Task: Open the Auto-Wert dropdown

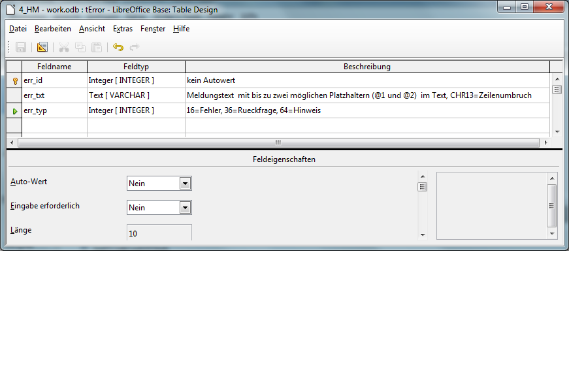Action: pyautogui.click(x=185, y=184)
